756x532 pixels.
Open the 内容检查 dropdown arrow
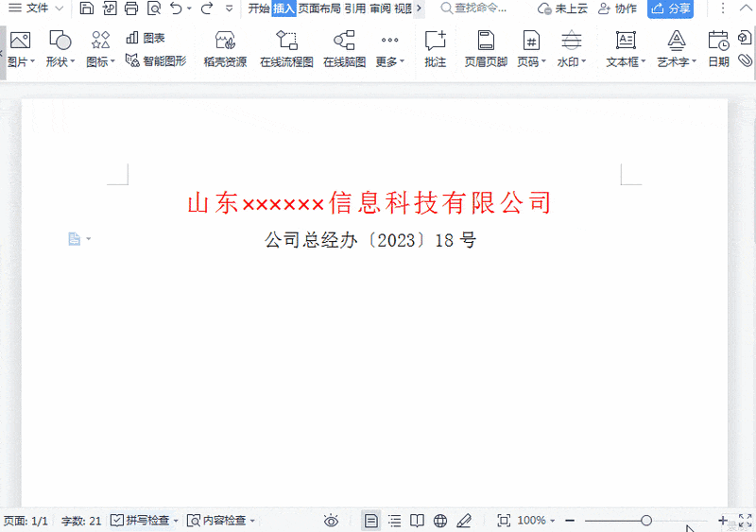point(252,521)
